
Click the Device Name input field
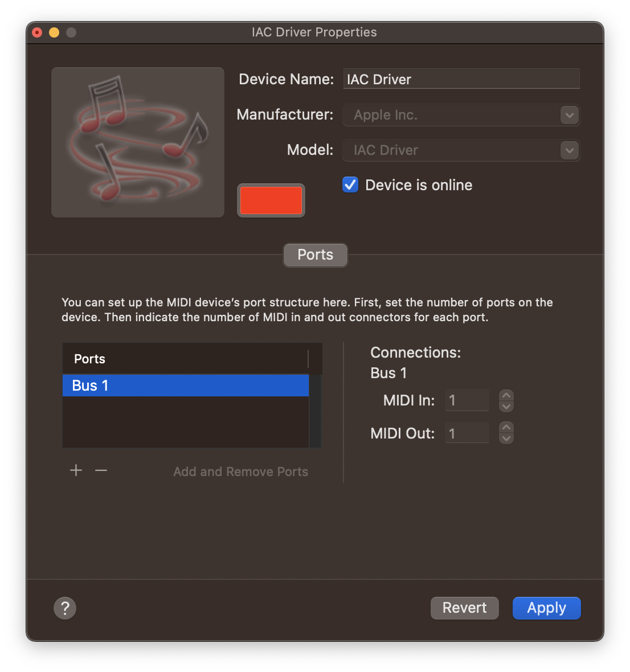click(461, 79)
